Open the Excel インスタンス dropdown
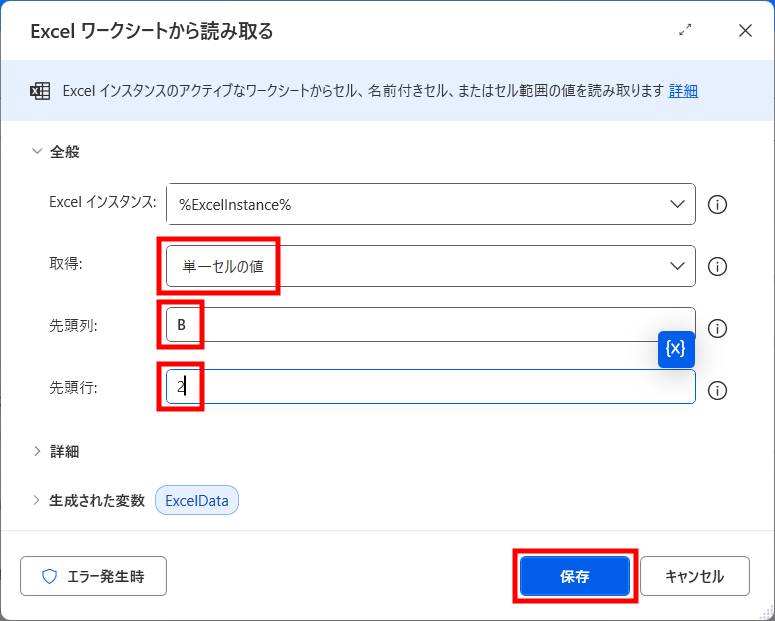Viewport: 775px width, 621px height. pyautogui.click(x=431, y=204)
